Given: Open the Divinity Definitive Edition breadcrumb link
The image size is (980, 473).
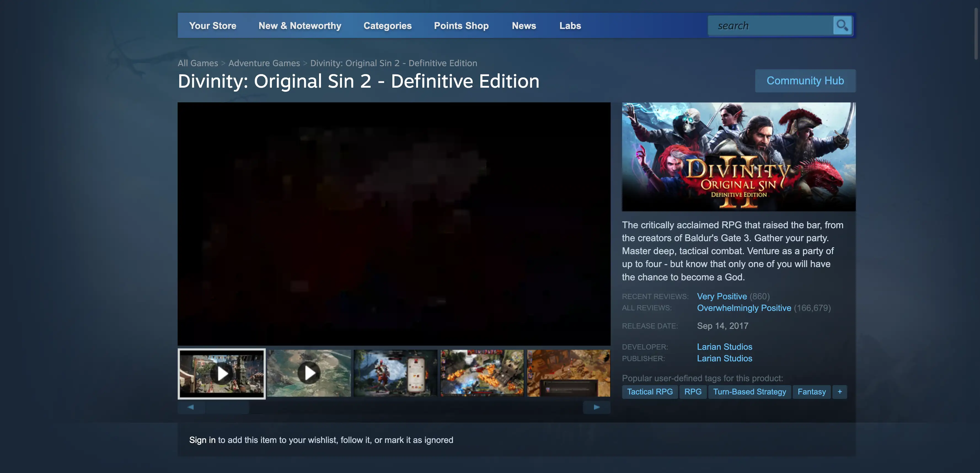Looking at the screenshot, I should pyautogui.click(x=393, y=63).
